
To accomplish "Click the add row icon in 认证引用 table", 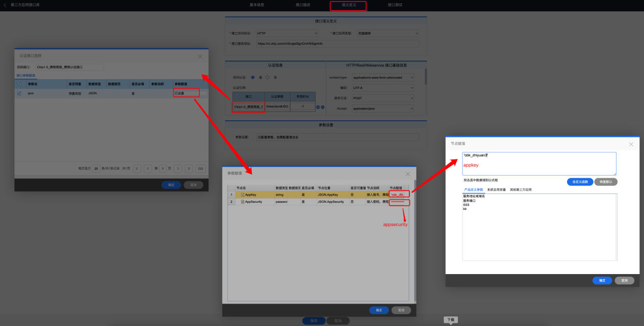I will click(x=318, y=107).
